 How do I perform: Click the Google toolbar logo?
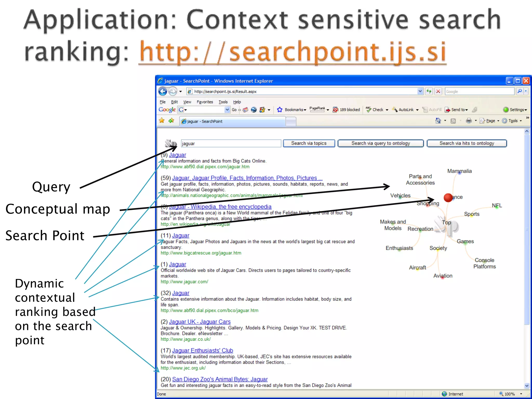pos(167,110)
